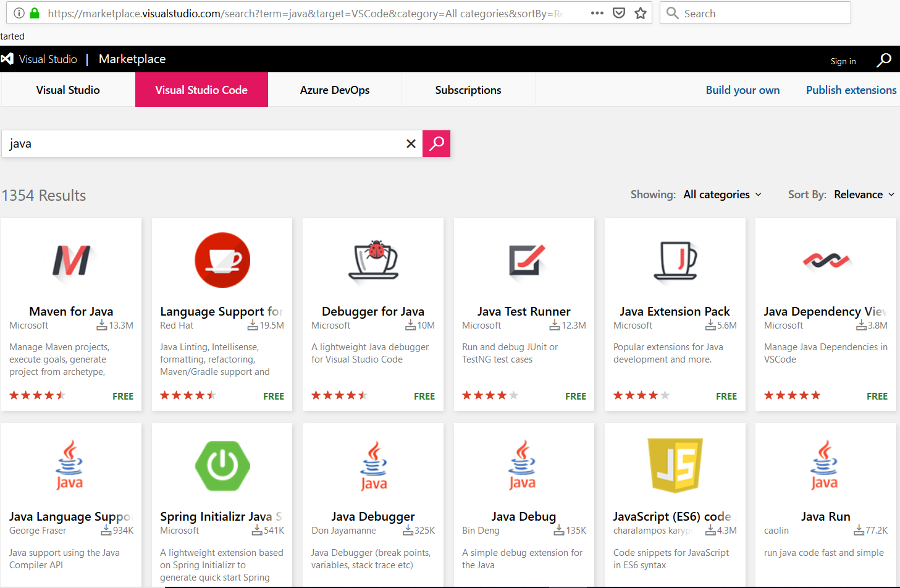Bookmark this page with star icon
This screenshot has height=588, width=900.
click(641, 13)
